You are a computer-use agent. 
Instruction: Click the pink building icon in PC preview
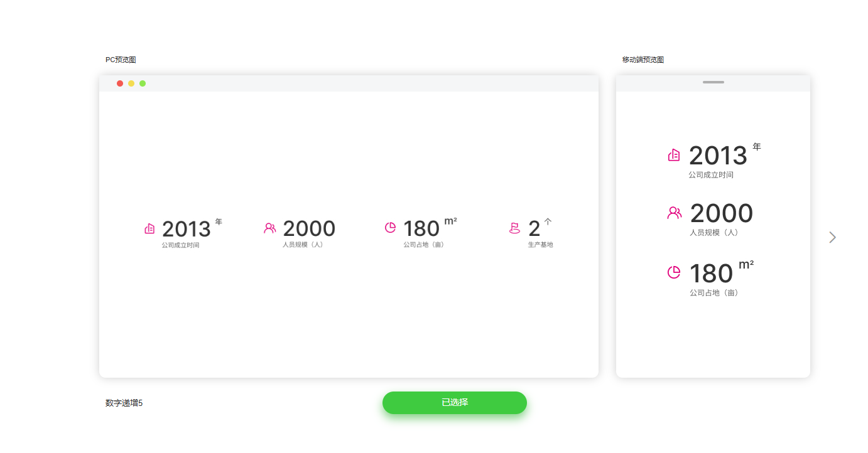(x=149, y=229)
